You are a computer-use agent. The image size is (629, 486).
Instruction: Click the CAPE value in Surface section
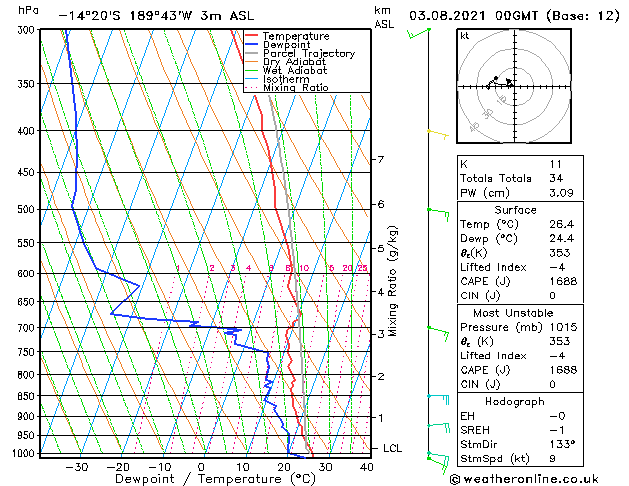tap(563, 281)
